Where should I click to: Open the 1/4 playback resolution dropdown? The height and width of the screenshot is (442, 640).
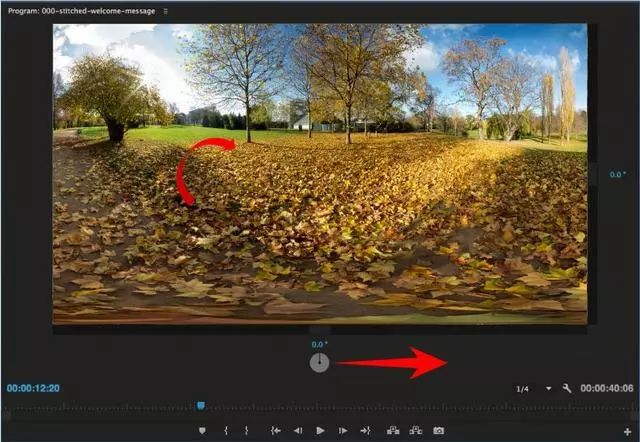(x=534, y=389)
